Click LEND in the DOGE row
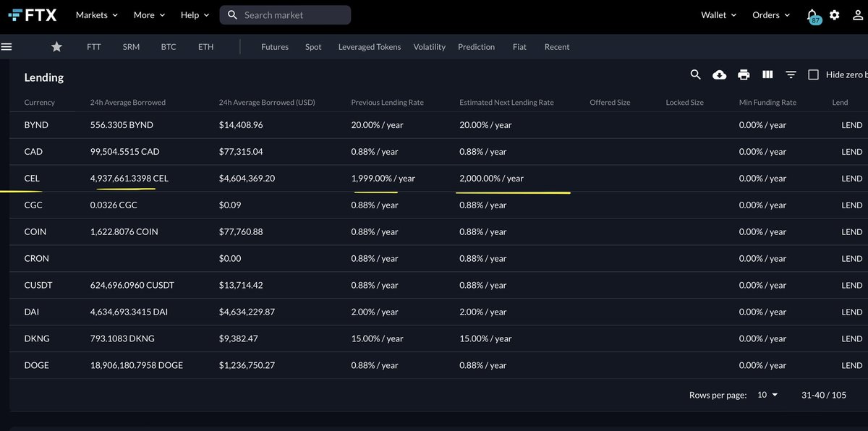Screen dimensions: 868x431 [x=852, y=365]
